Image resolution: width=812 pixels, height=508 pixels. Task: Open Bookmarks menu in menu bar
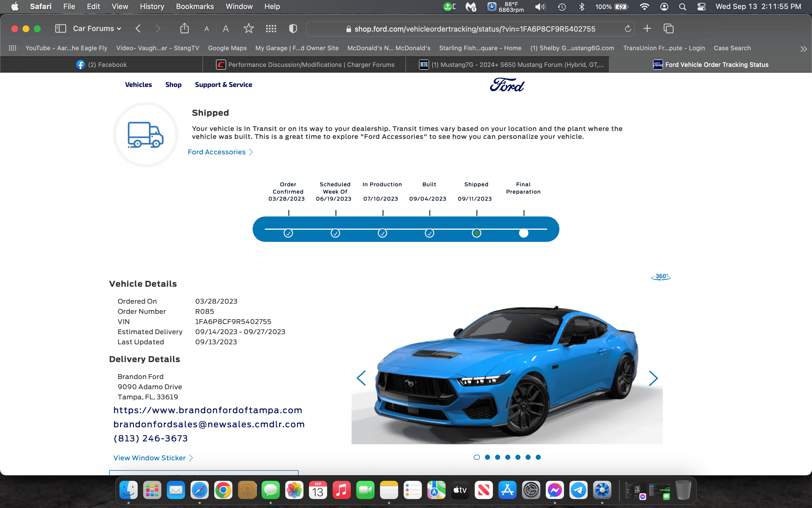(195, 6)
